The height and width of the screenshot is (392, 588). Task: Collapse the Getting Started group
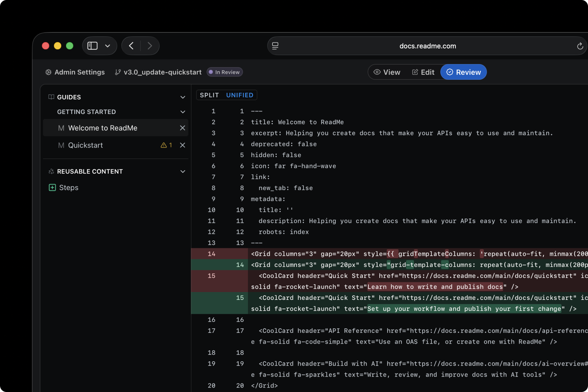click(183, 112)
